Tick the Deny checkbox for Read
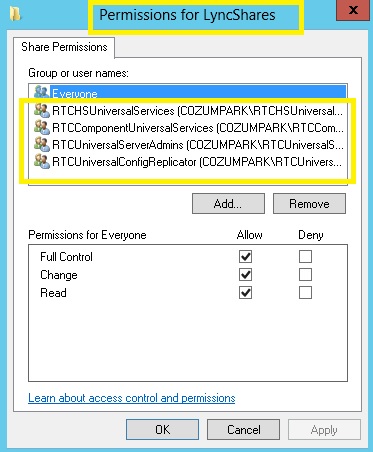 tap(305, 293)
